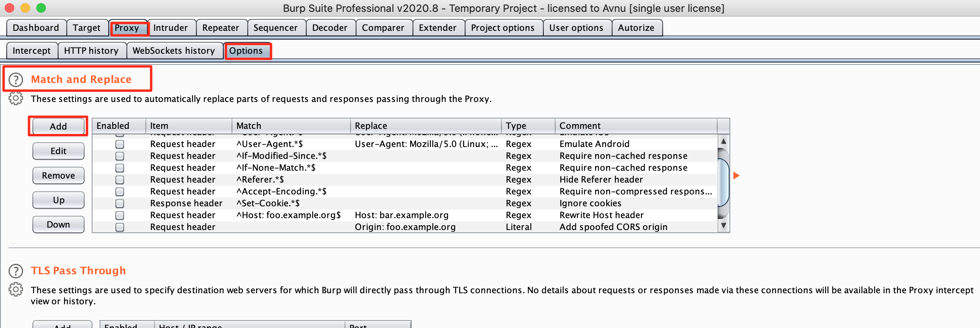Sort by the Comment column header

pos(636,126)
